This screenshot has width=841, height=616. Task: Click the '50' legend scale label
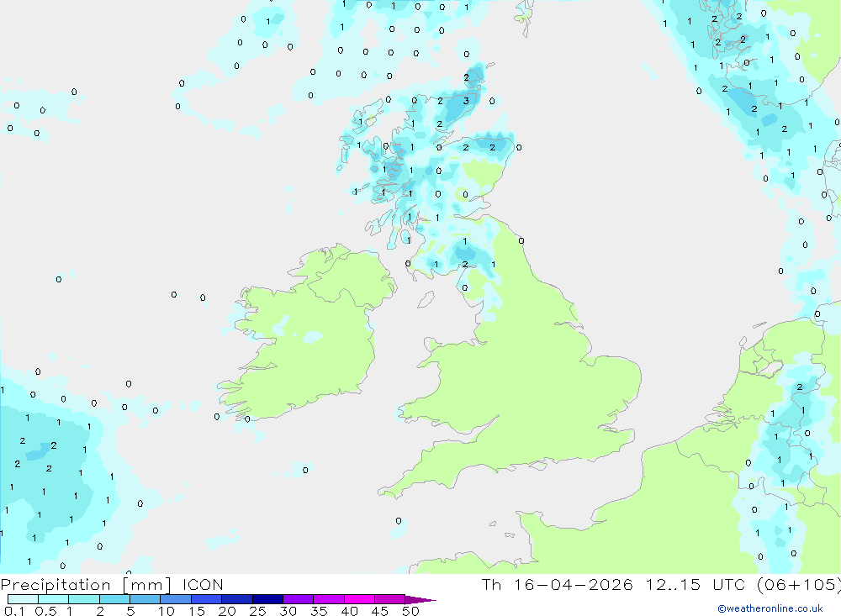coord(410,611)
